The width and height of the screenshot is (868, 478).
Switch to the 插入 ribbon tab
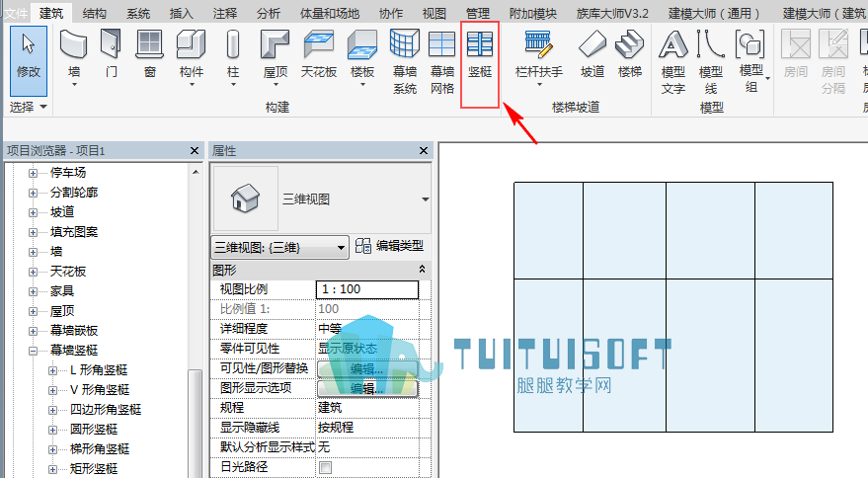(x=181, y=13)
